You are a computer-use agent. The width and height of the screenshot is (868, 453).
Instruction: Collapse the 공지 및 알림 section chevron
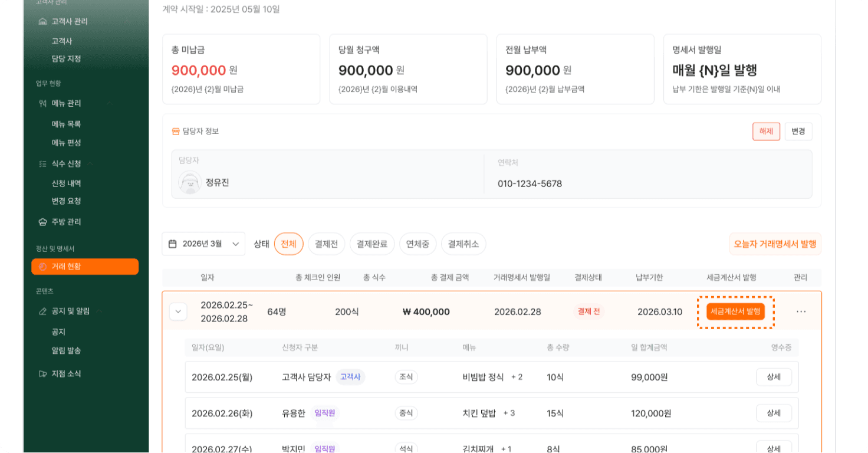[x=99, y=311]
